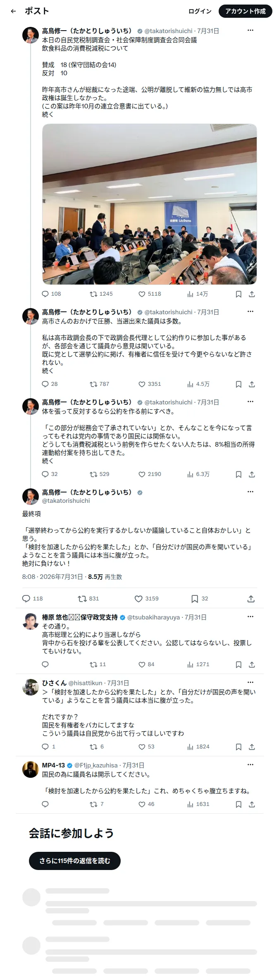Screen dimensions: 279x980
Task: Bookmark the post with 3351 likes
Action: pos(238,384)
